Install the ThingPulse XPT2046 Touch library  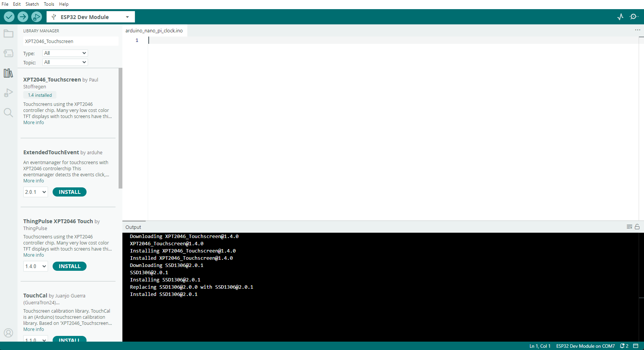pos(69,266)
